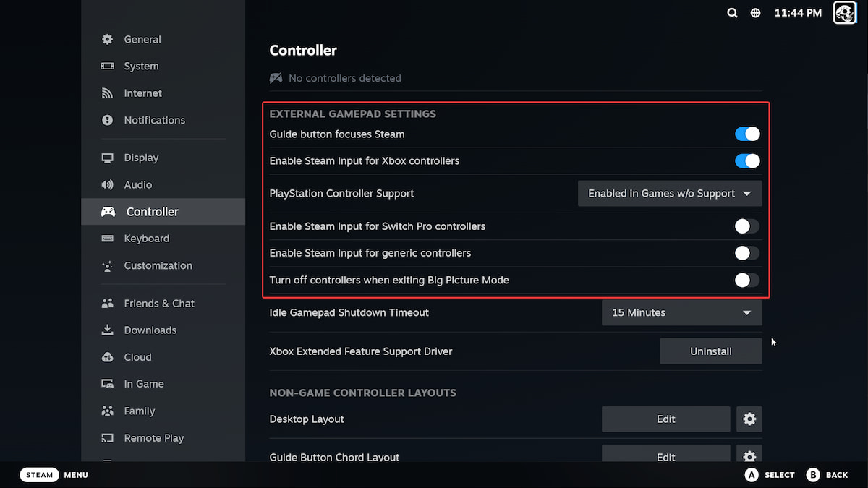Click the Desktop Layout gear icon
The image size is (868, 488).
tap(749, 419)
